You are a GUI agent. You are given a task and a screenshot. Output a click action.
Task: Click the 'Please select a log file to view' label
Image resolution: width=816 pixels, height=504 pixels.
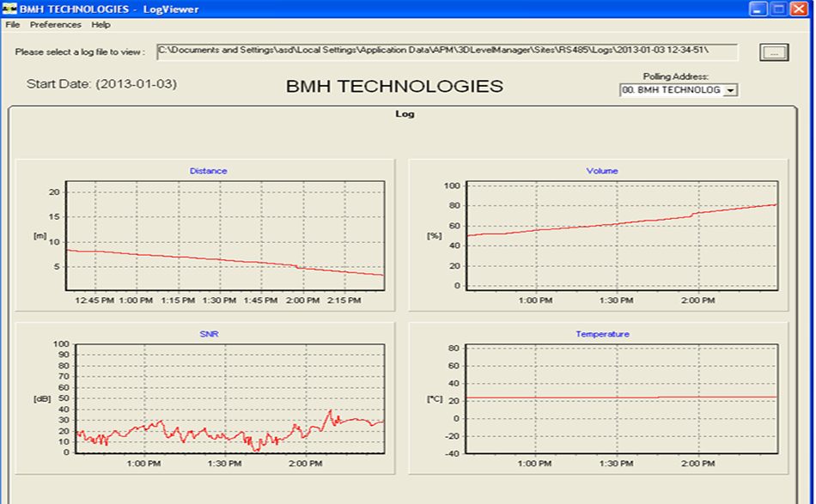coord(80,52)
